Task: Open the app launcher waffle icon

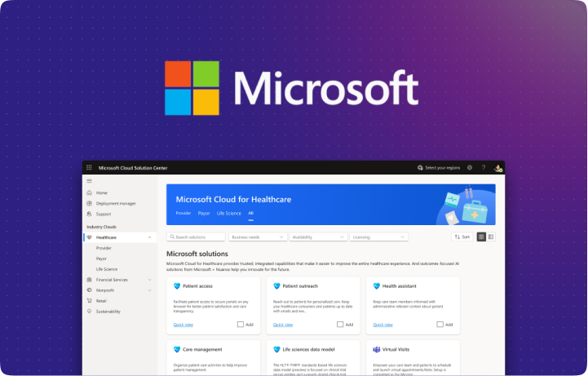Action: [x=89, y=167]
